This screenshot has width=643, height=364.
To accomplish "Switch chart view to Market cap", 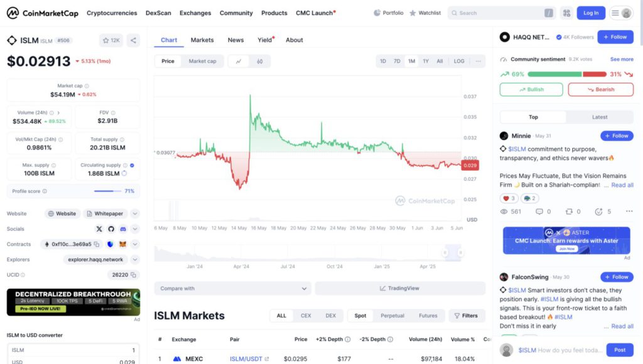I will click(202, 61).
